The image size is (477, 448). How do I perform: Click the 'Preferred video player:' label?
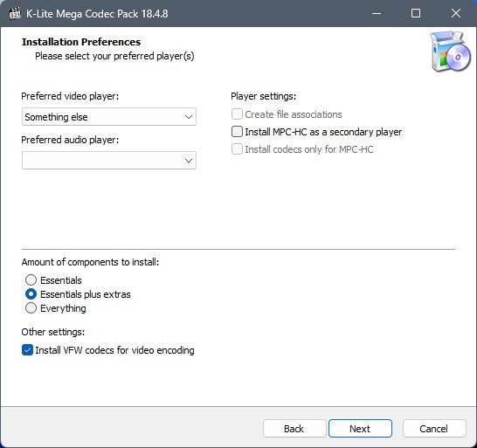pyautogui.click(x=70, y=96)
